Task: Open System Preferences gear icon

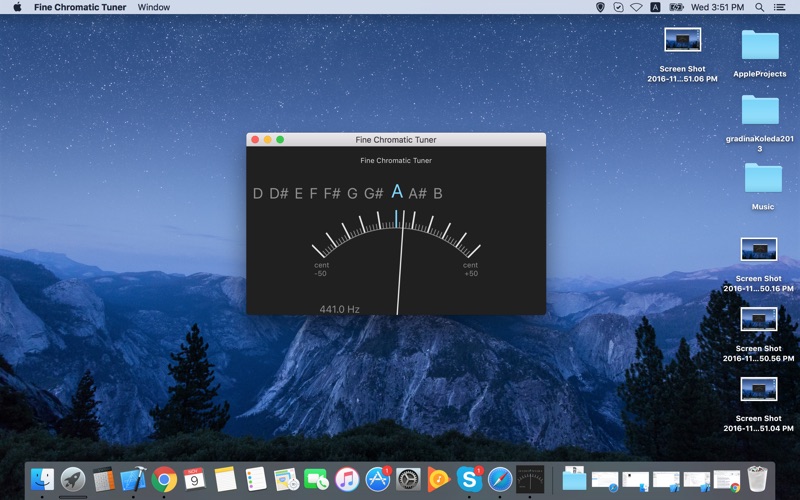Action: tap(408, 480)
